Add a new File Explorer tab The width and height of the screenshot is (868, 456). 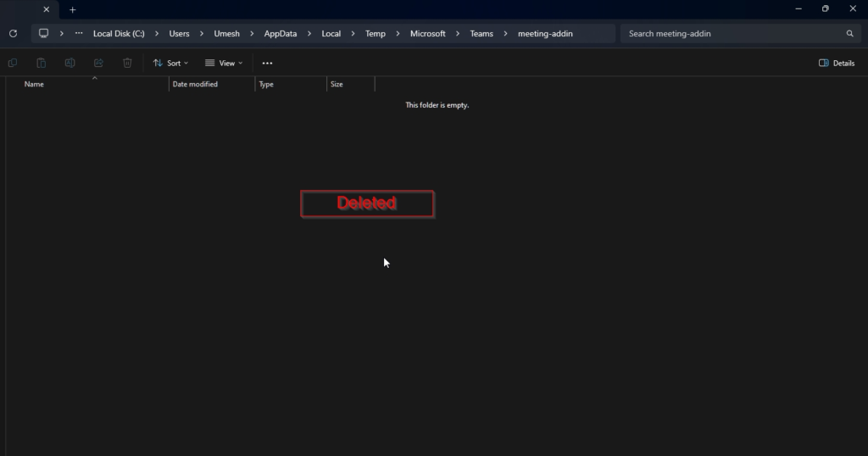tap(73, 9)
